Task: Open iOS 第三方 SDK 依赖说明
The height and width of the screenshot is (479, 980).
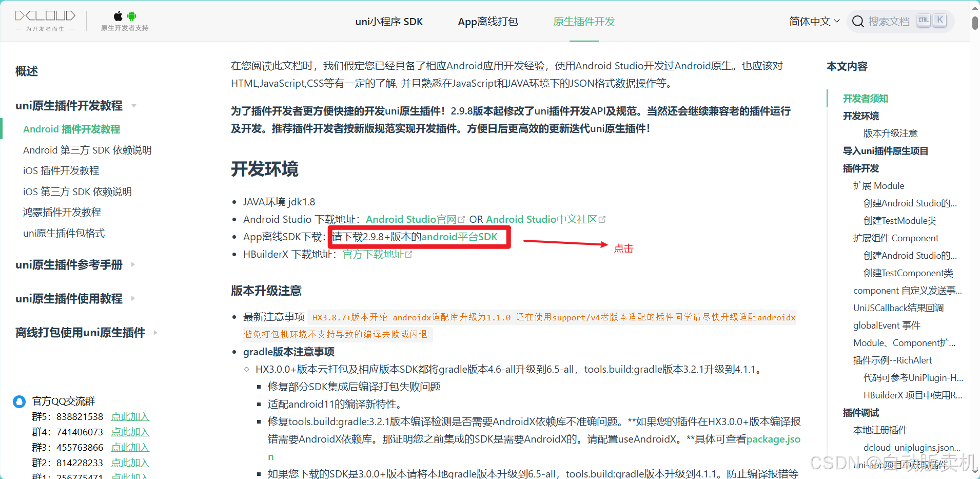Action: tap(77, 192)
